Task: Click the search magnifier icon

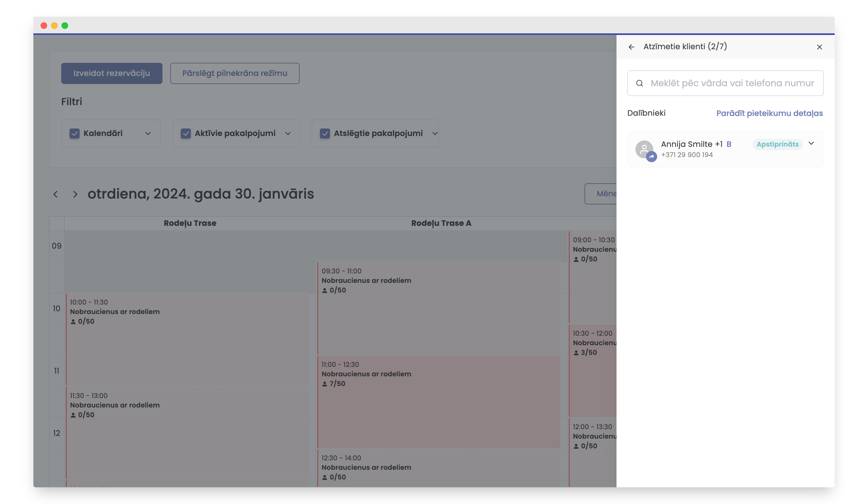Action: tap(639, 83)
